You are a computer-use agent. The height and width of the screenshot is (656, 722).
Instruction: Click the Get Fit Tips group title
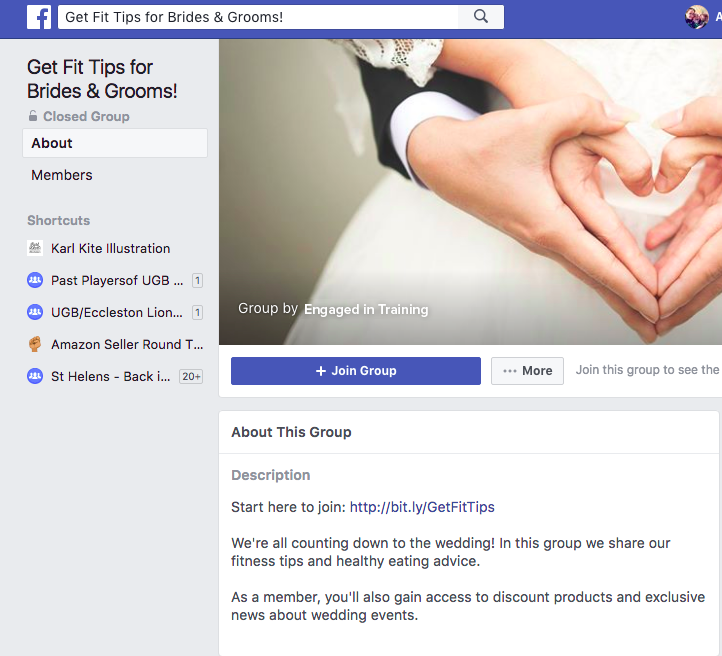[102, 79]
